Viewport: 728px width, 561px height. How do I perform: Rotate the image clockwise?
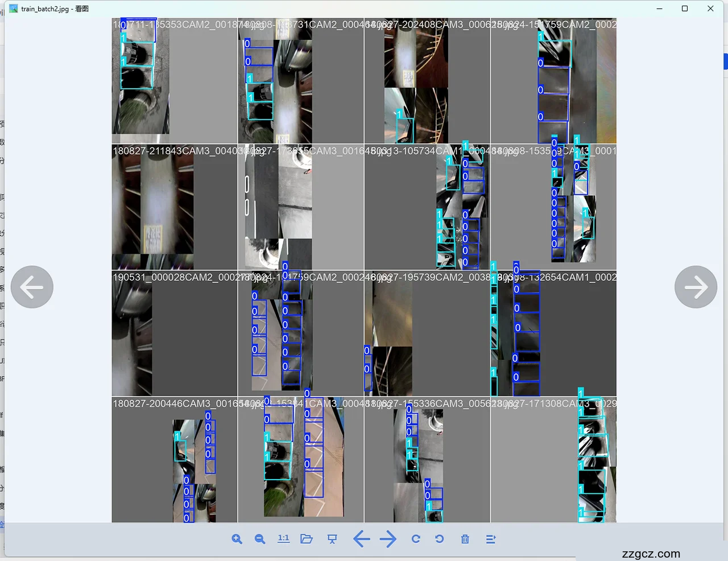pyautogui.click(x=416, y=539)
